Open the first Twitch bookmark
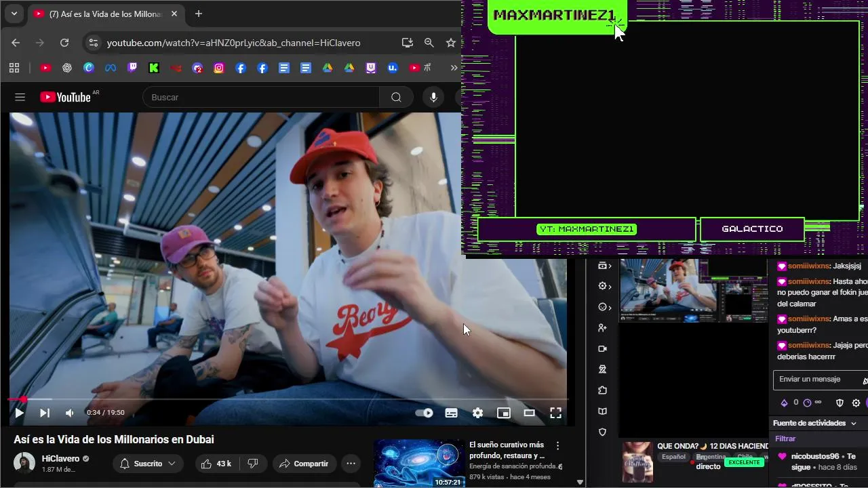This screenshot has width=868, height=488. 132,68
